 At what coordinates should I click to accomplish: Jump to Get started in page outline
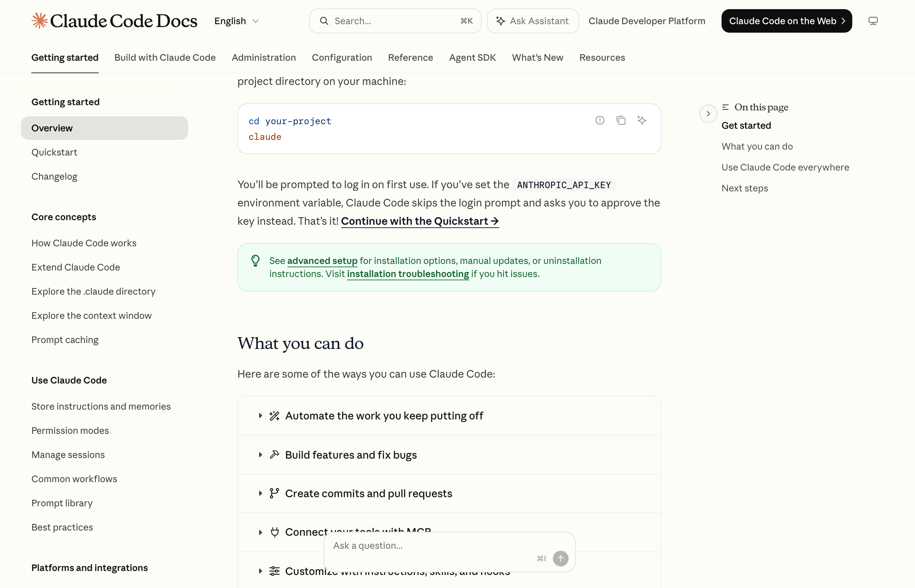point(746,126)
